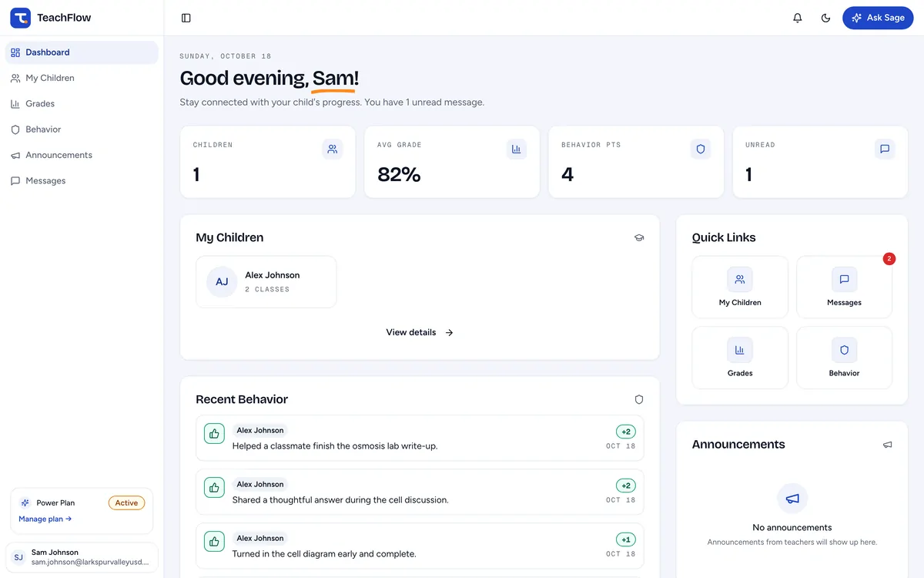Open Quick Links Behavior tile
The height and width of the screenshot is (578, 924).
tap(844, 358)
